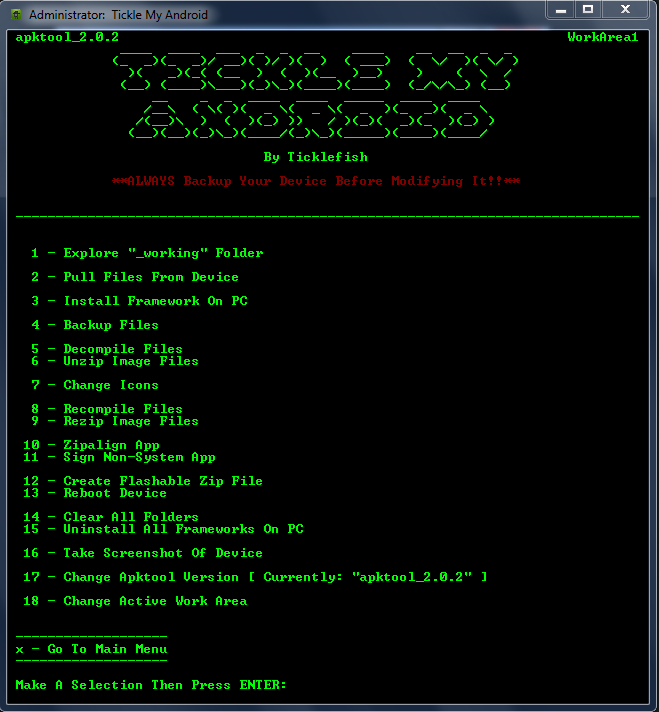Click option 12 'Create Flashable Zip File'
659x712 pixels.
143,481
